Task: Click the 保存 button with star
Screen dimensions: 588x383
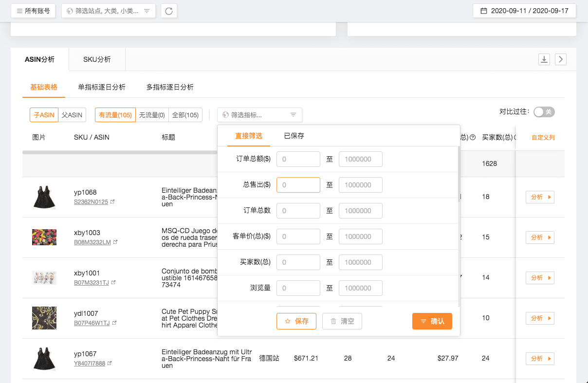Action: point(296,321)
